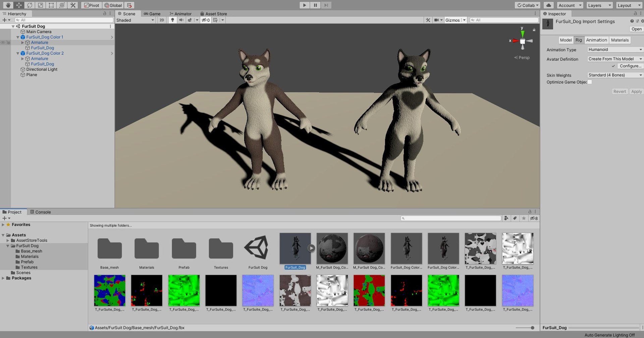Select the Move tool
Viewport: 644px width, 338px height.
pyautogui.click(x=19, y=5)
